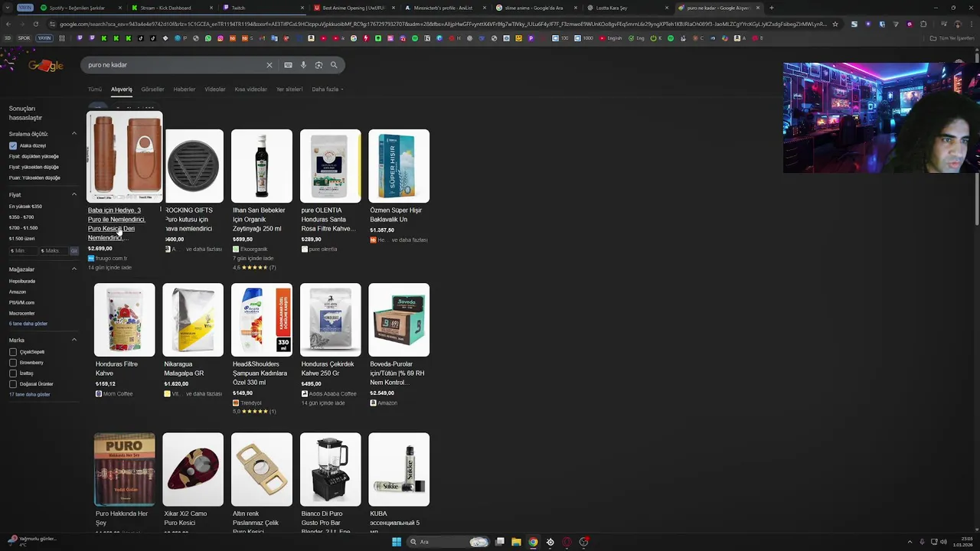Open Opera browser from the taskbar
The height and width of the screenshot is (551, 980).
(x=567, y=542)
